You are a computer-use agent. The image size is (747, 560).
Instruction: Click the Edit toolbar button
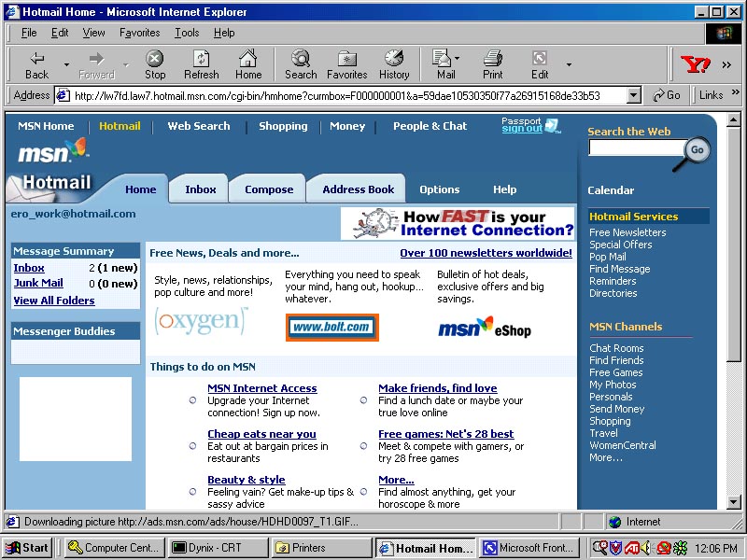pos(540,65)
